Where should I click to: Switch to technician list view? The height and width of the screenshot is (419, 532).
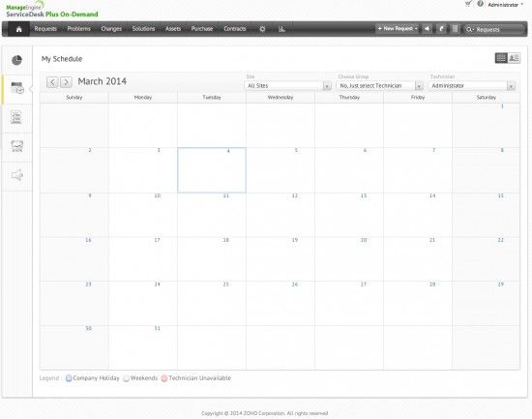(x=514, y=58)
